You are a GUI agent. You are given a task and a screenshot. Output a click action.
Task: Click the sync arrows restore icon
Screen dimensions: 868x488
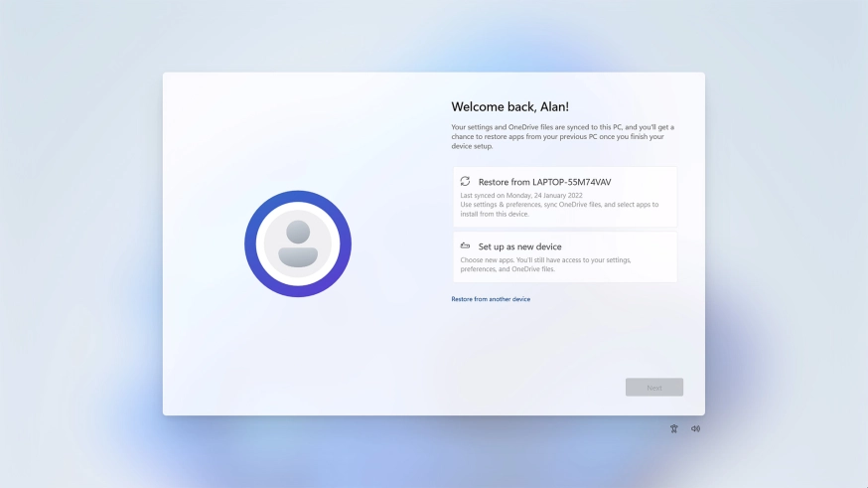click(x=465, y=181)
